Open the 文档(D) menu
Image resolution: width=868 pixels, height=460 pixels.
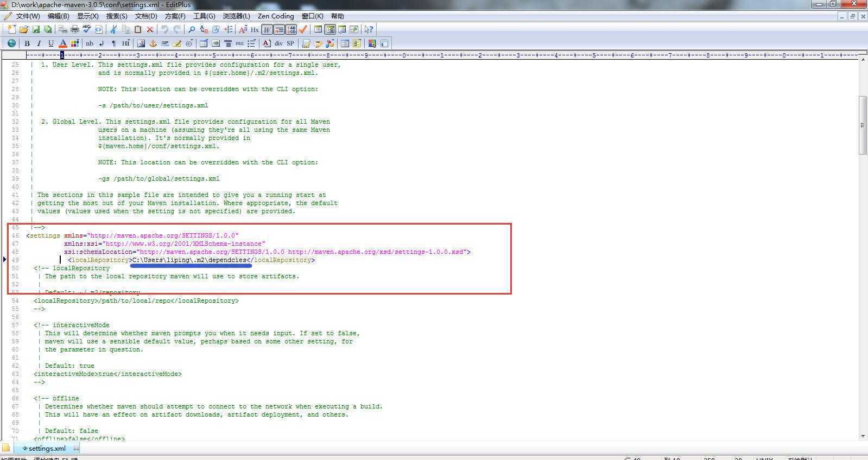[x=145, y=16]
